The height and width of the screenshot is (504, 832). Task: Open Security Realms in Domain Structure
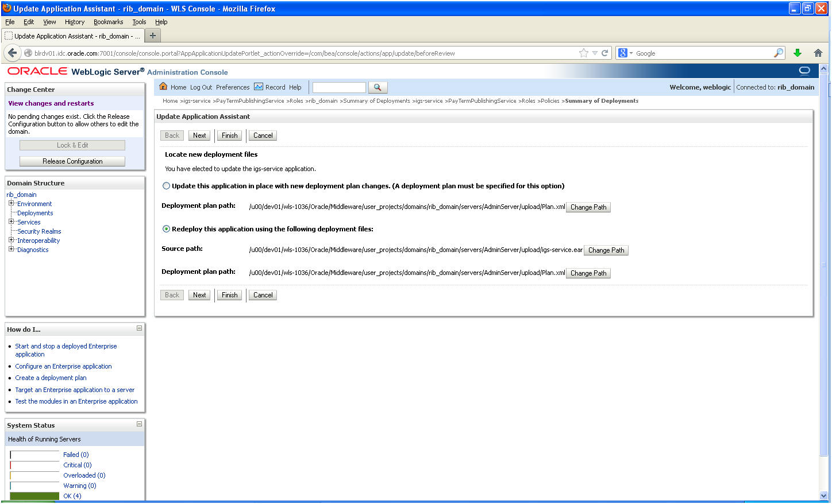point(39,231)
